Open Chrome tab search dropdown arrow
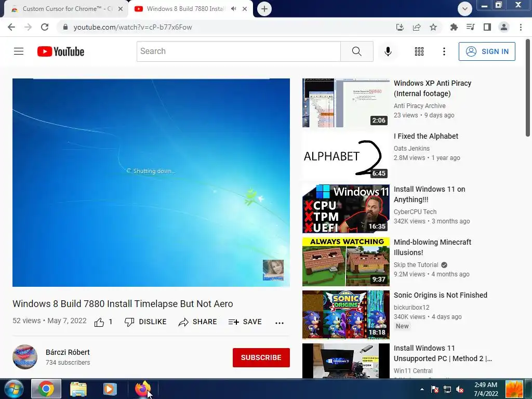This screenshot has height=399, width=532. coord(465,9)
